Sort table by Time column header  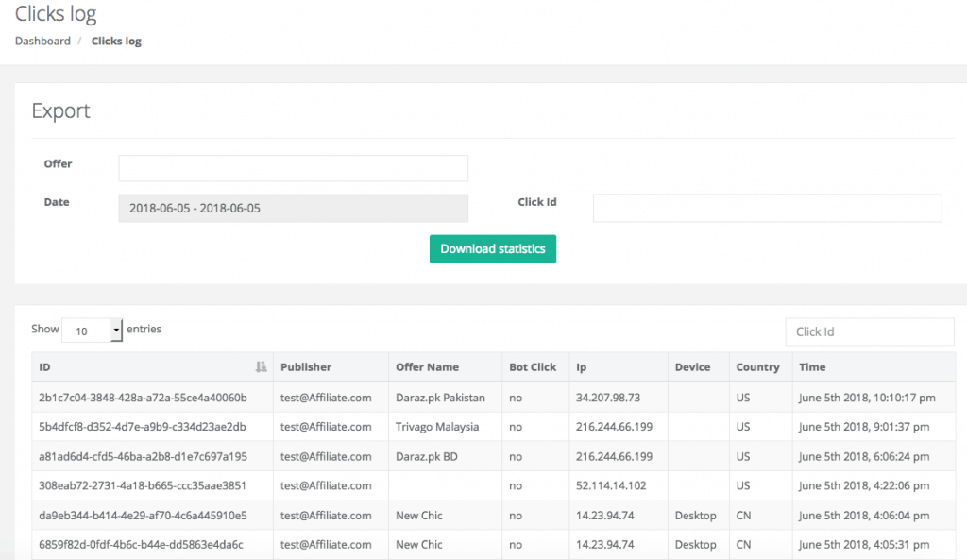pos(812,367)
